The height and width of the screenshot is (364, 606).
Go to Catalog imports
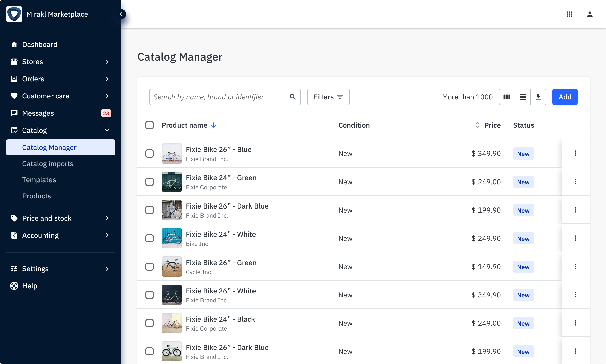point(48,164)
